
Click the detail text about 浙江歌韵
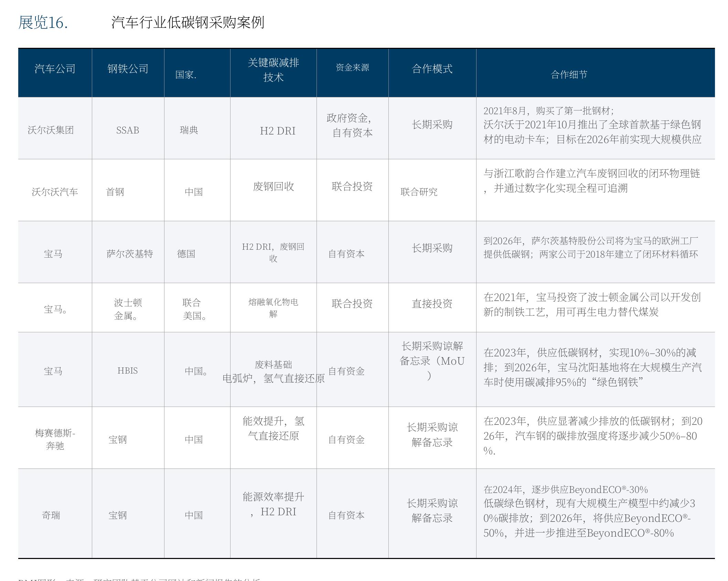pyautogui.click(x=592, y=181)
